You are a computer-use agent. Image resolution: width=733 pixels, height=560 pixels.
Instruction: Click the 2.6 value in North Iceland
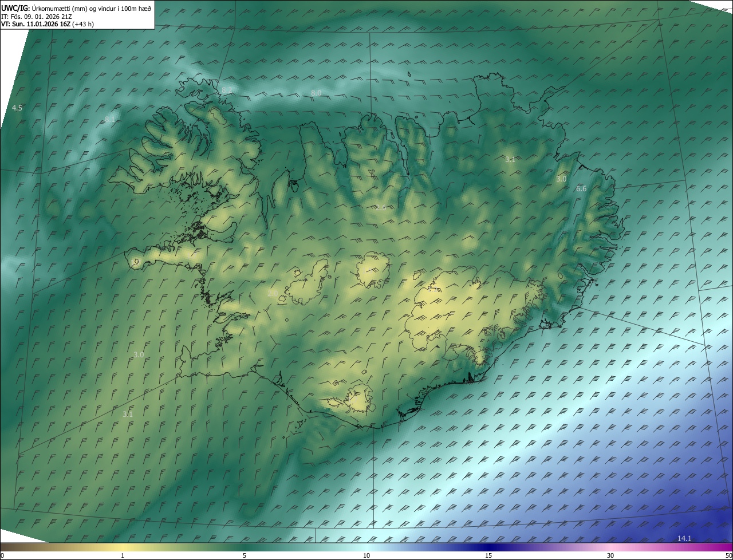(x=380, y=207)
